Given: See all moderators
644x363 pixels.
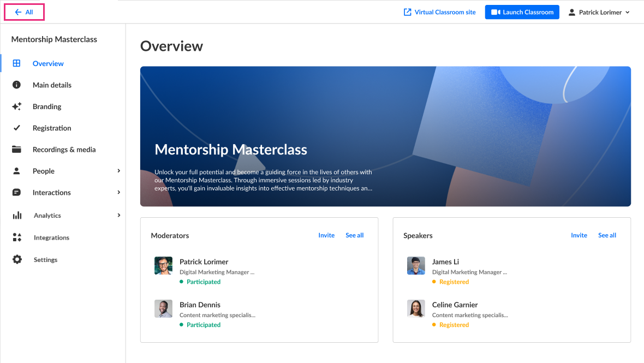Looking at the screenshot, I should [x=354, y=235].
